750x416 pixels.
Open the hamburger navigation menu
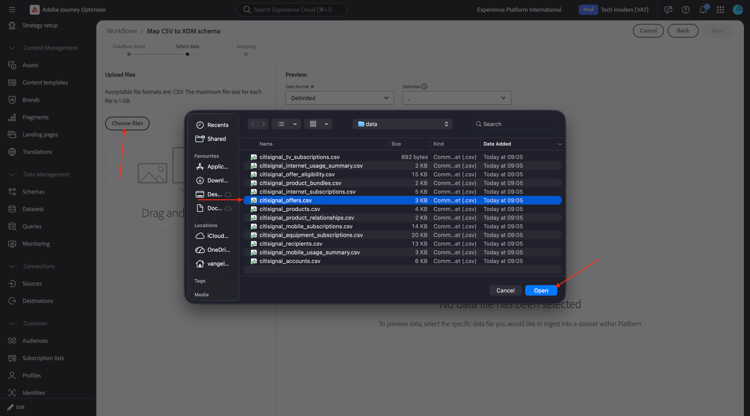click(12, 10)
